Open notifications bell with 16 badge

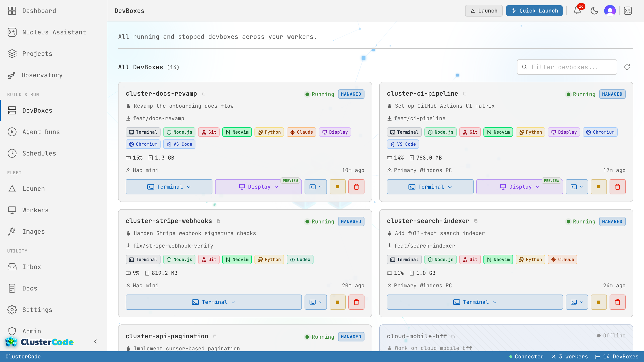[x=578, y=11]
